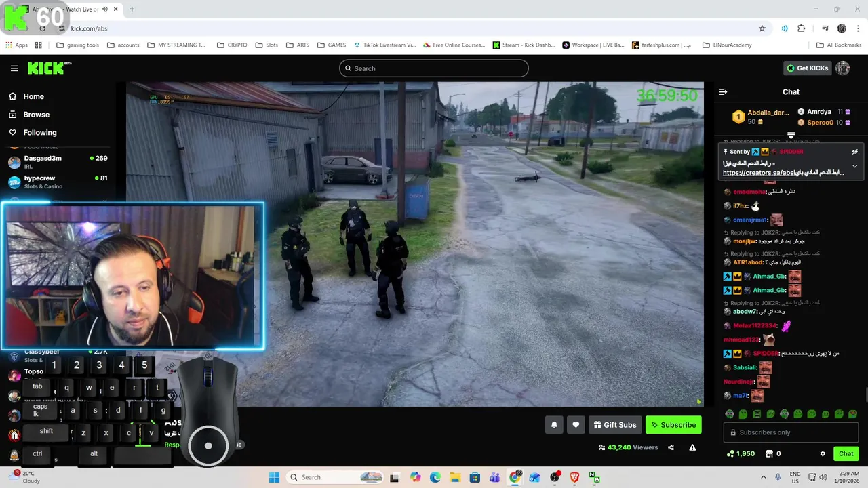Click Windows taskbar Search box
The width and height of the screenshot is (868, 488).
point(335,477)
